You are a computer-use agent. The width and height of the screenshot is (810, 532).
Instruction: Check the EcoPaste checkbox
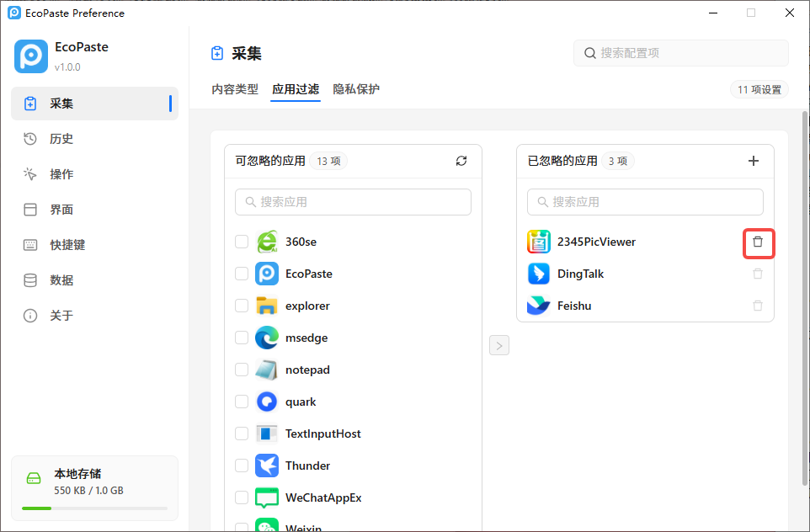click(242, 274)
